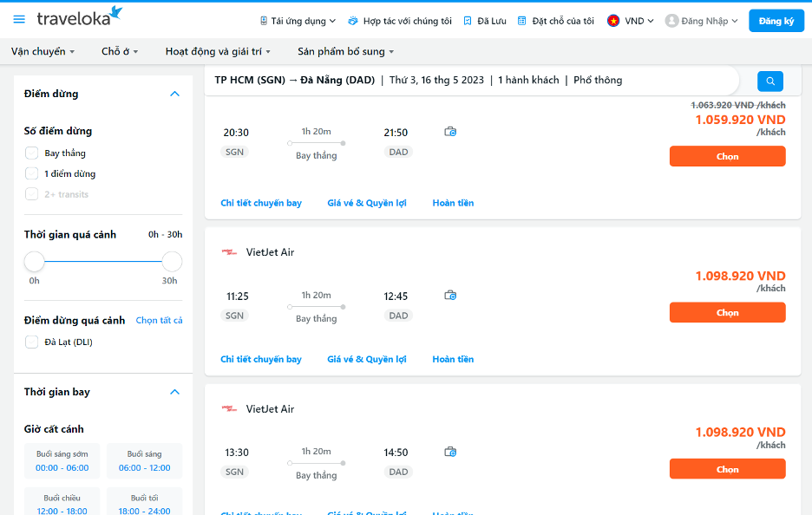The width and height of the screenshot is (812, 515).
Task: Tick the 1 điểm dừng checkbox
Action: [x=32, y=173]
